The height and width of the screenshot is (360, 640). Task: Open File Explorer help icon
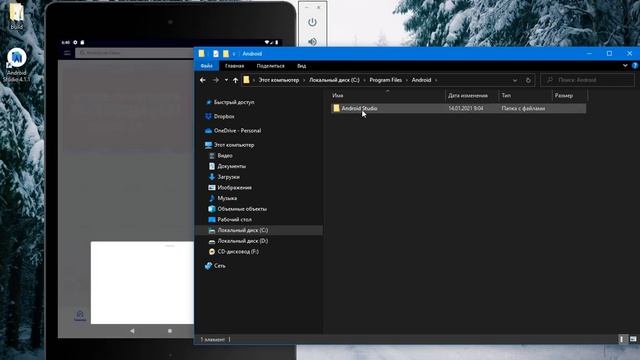pos(635,65)
